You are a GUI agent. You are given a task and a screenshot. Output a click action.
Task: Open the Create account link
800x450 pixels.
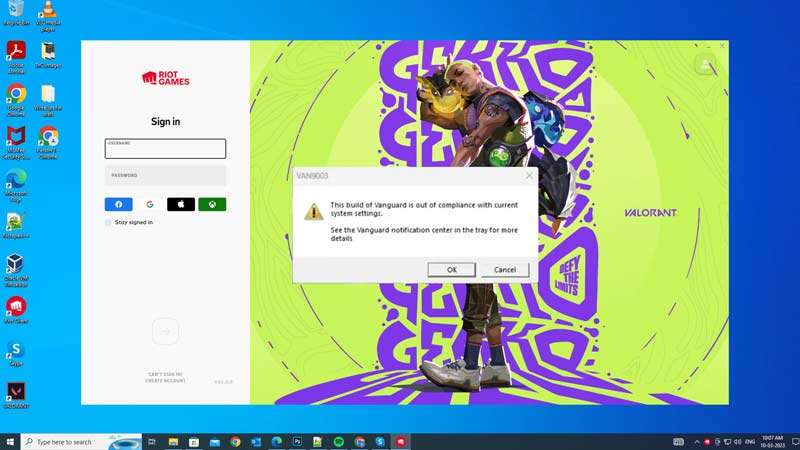click(x=165, y=381)
